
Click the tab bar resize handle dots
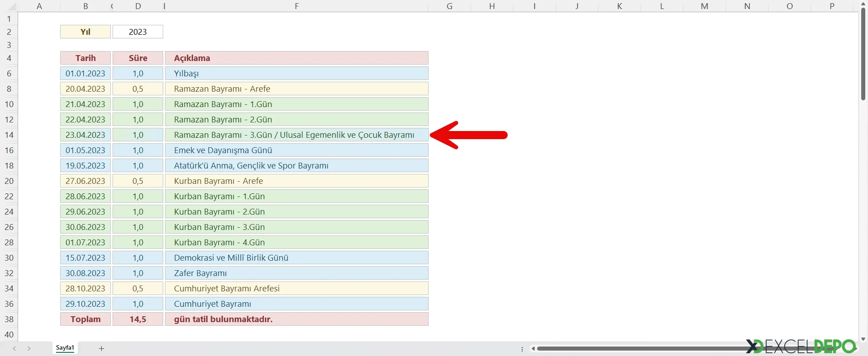522,349
